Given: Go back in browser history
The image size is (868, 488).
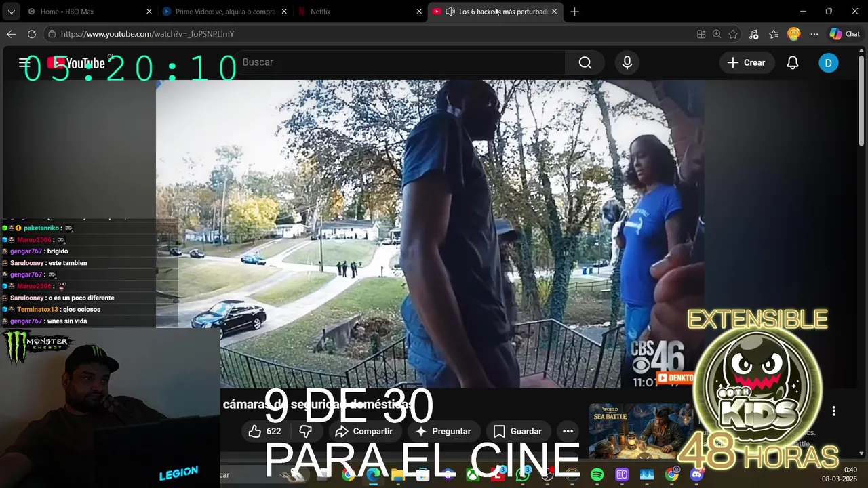Looking at the screenshot, I should point(12,34).
